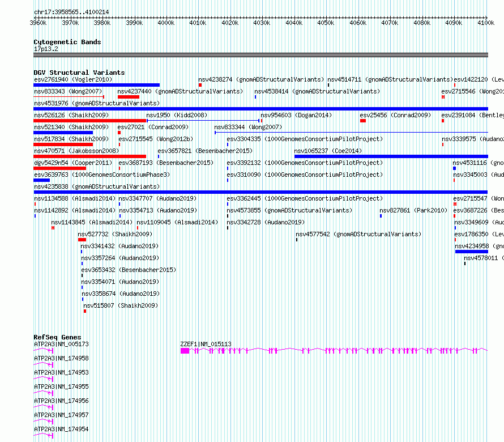Select ATP2A3|NM_174958 transcript
This screenshot has width=504, height=442.
coord(61,358)
